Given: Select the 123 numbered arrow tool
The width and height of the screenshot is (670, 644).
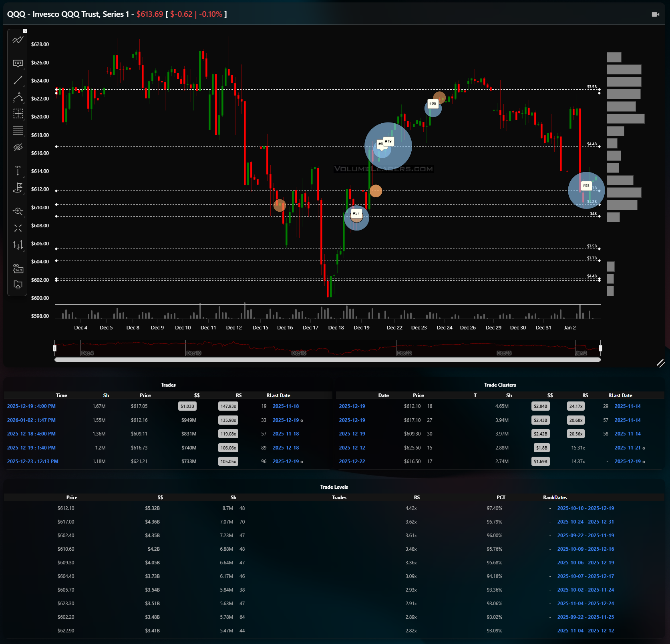Looking at the screenshot, I should coord(18,171).
